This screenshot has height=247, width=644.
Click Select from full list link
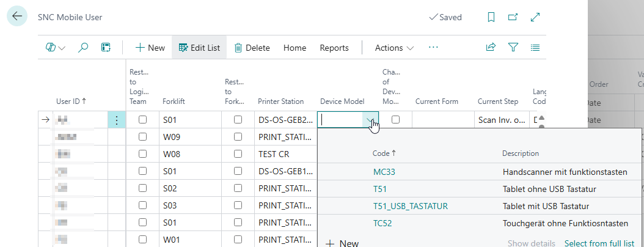[599, 243]
